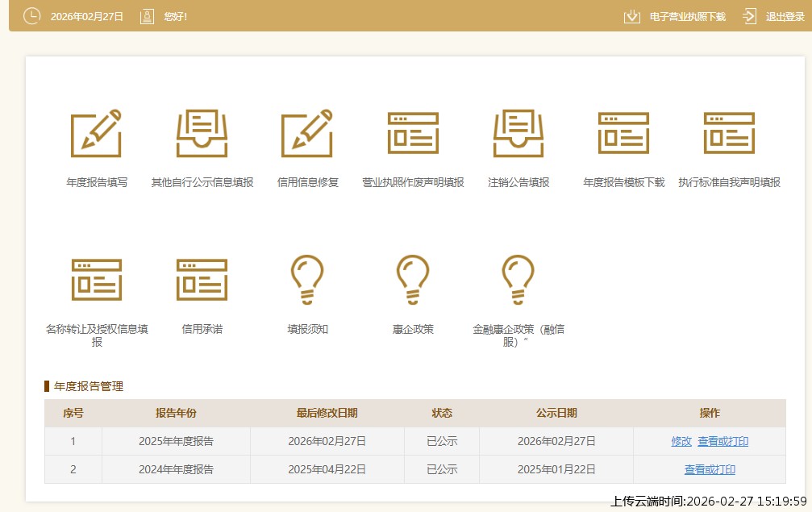Click 退出登录 to log out

click(x=785, y=16)
